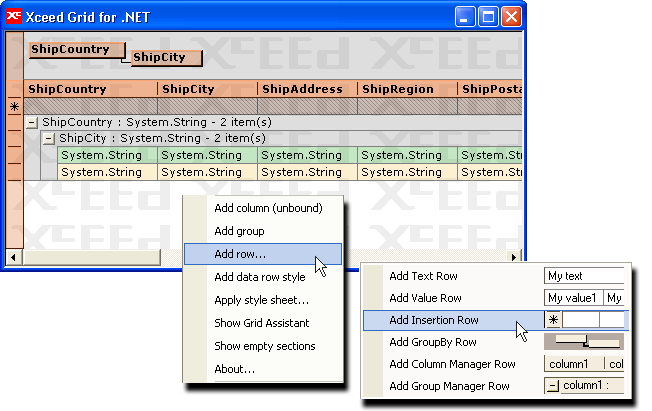Select Add data row style
Image resolution: width=652 pixels, height=411 pixels.
tap(263, 277)
